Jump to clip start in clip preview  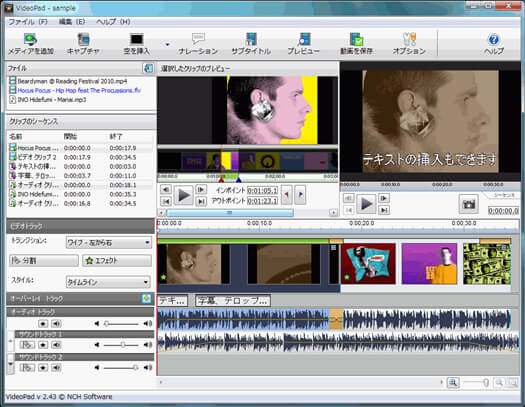tap(166, 201)
